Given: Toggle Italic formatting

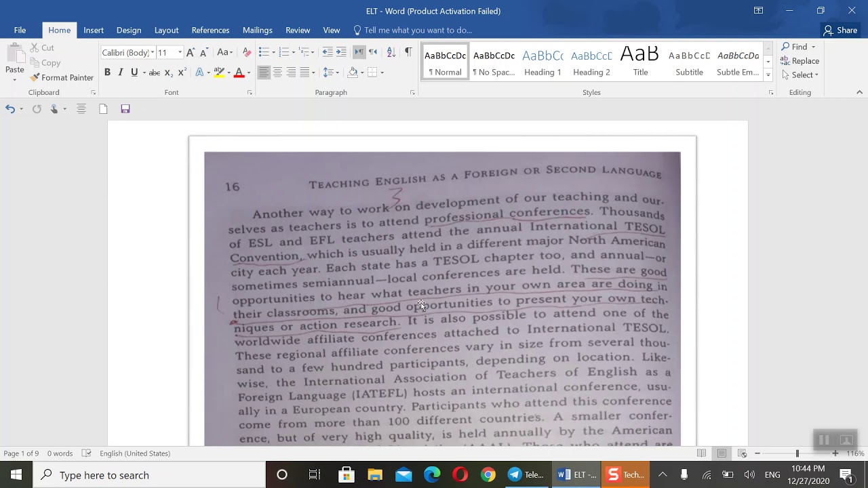Looking at the screenshot, I should (121, 73).
